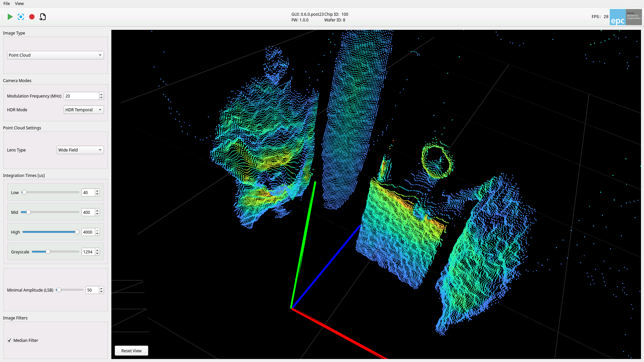644x362 pixels.
Task: Decrement the Mid integration time spinner
Action: coord(97,214)
